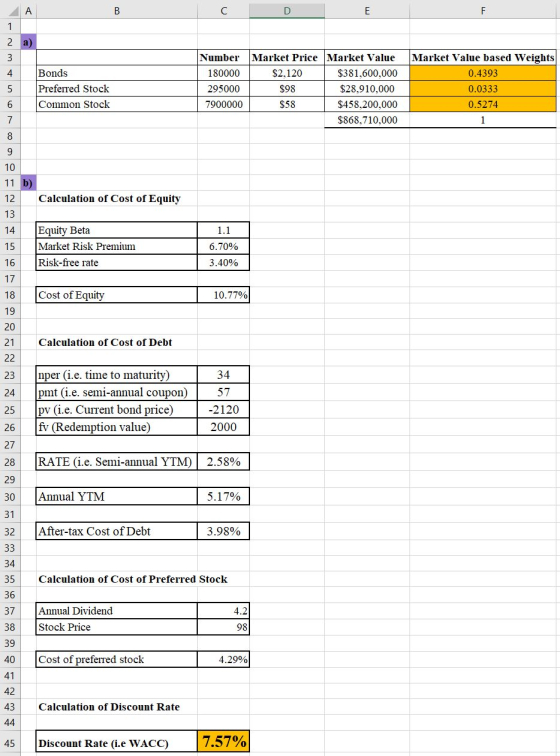
Task: Click the 'Number' column heading cell
Action: (223, 57)
